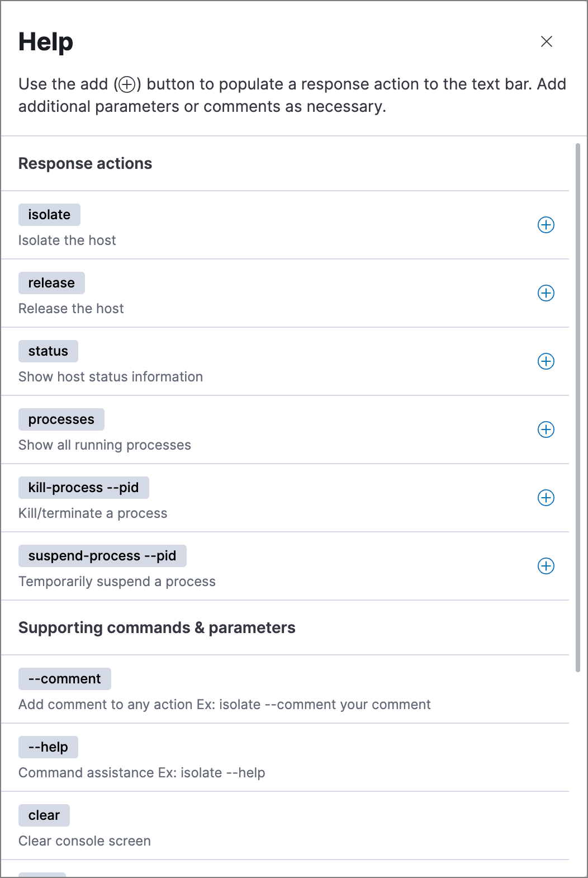The height and width of the screenshot is (878, 588).
Task: Click the Supporting commands & parameters heading
Action: coord(157,627)
